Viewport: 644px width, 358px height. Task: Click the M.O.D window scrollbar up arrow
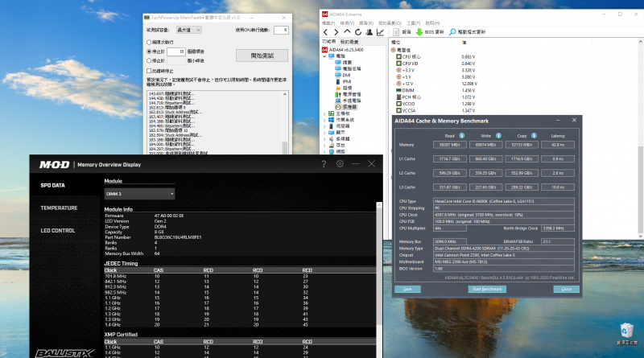(x=379, y=205)
